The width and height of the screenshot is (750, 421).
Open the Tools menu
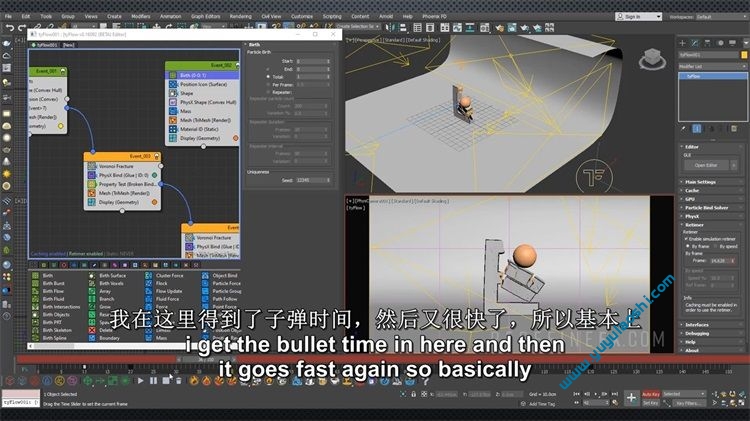click(x=46, y=16)
